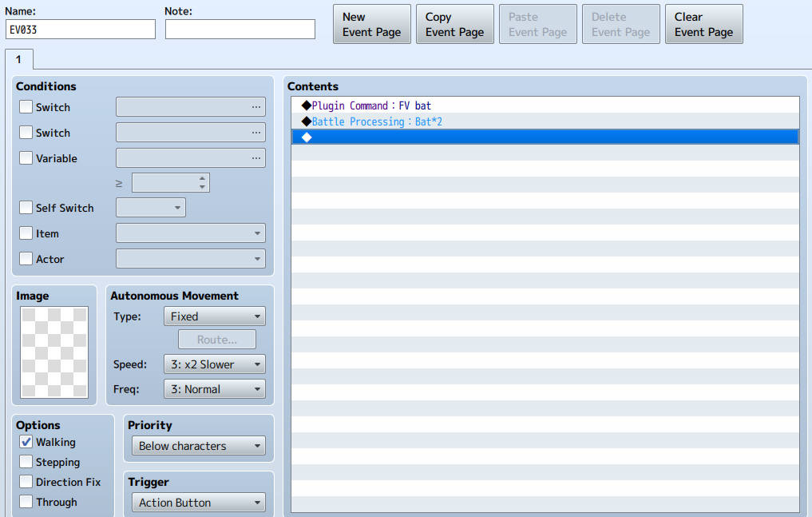This screenshot has width=812, height=517.
Task: Open the Self Switch dropdown
Action: pos(151,208)
